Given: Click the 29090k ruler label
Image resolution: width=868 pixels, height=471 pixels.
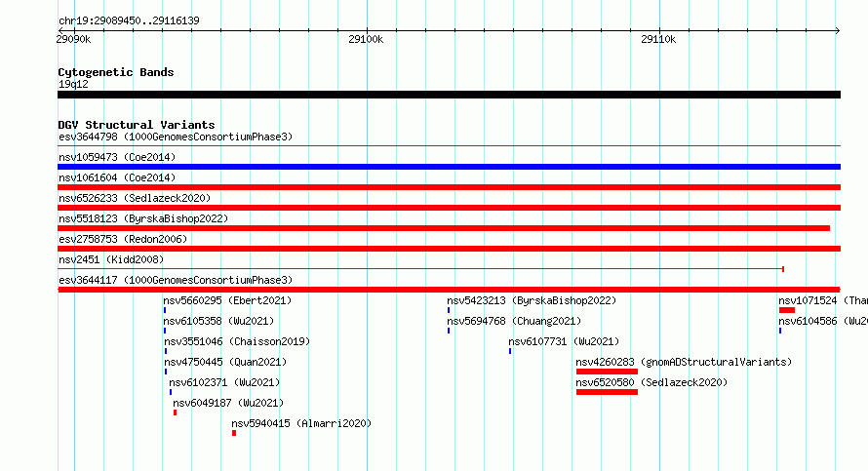Looking at the screenshot, I should (73, 39).
